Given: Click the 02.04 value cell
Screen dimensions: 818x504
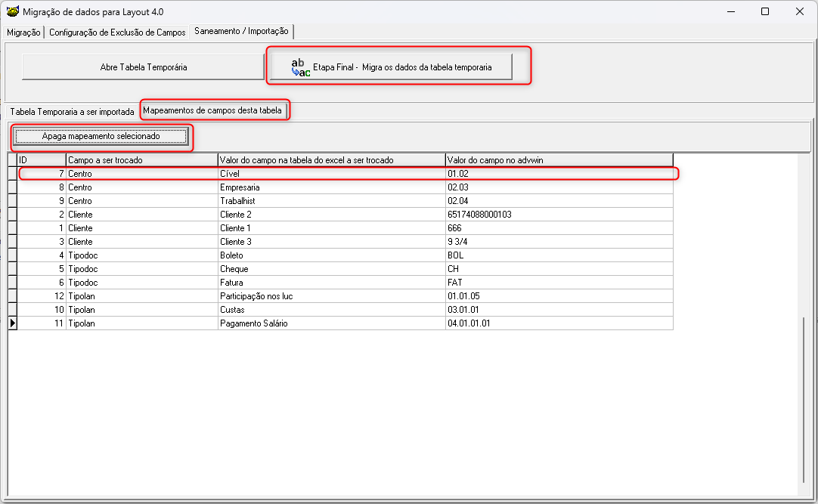Looking at the screenshot, I should pos(559,201).
